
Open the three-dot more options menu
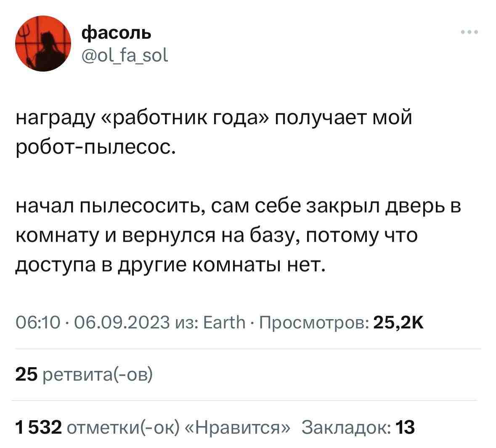469,32
